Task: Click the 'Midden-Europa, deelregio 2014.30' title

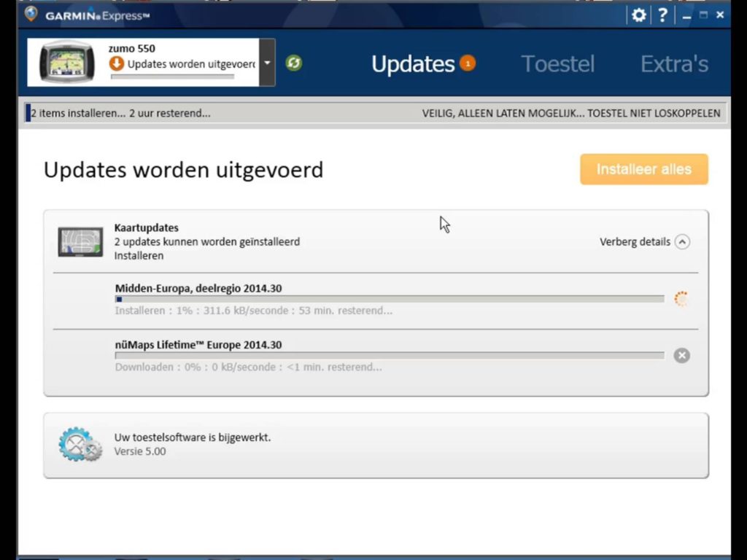Action: click(198, 288)
